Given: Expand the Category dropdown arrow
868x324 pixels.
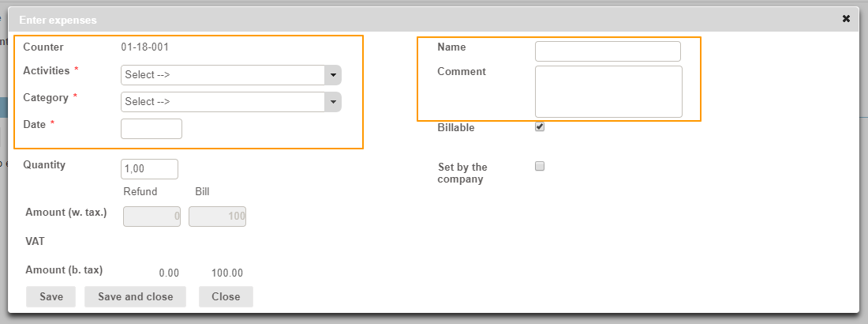Looking at the screenshot, I should (x=333, y=102).
